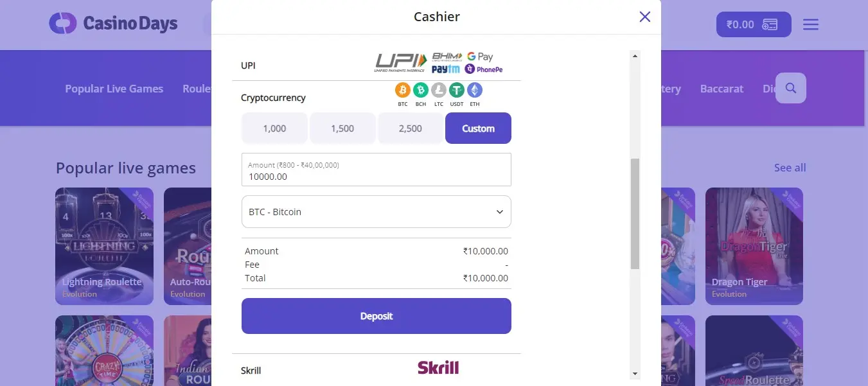Select the 1,500 preset amount
Screen dimensions: 868x386
tap(342, 128)
